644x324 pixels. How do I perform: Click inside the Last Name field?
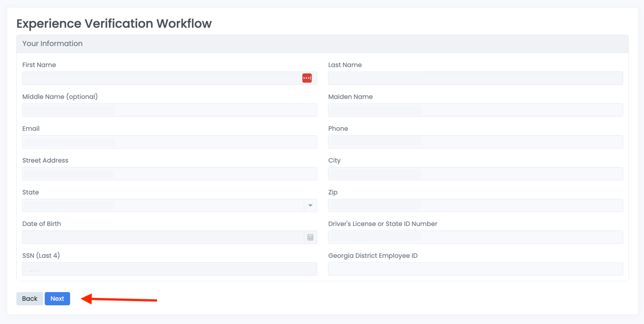coord(475,78)
